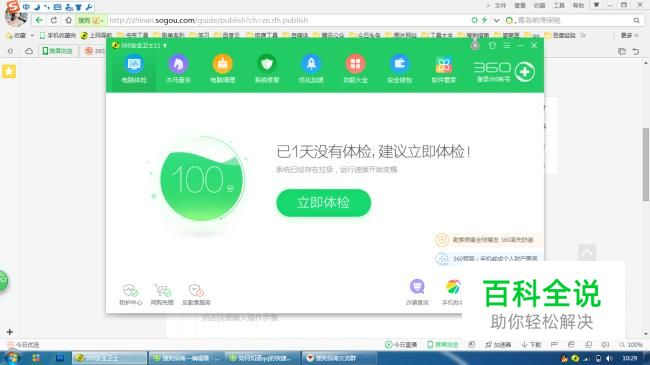
Task: Open the 木马查杀 trojan scan icon
Action: (x=178, y=69)
